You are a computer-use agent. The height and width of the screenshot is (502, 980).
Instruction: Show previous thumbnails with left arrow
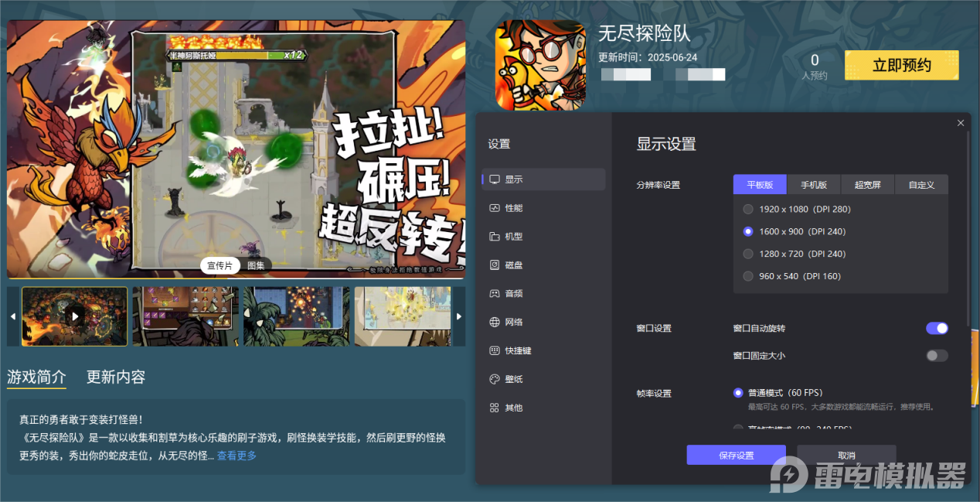coord(12,316)
